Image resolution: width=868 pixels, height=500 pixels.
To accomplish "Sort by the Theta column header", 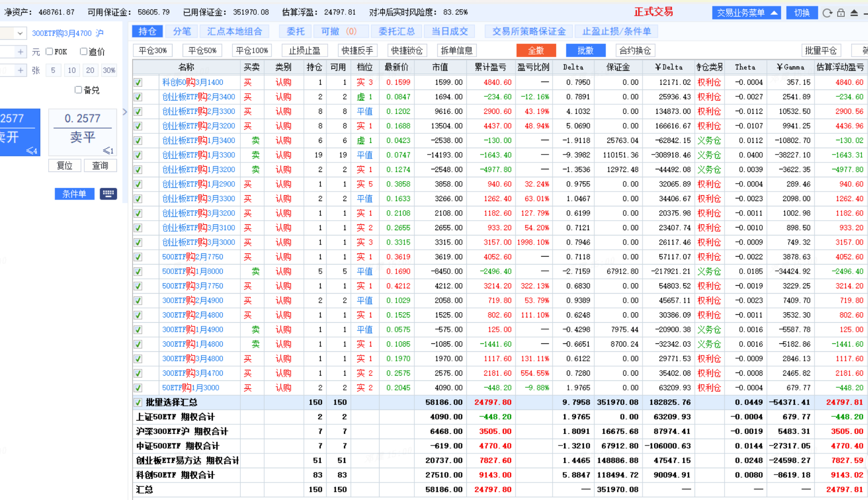I will pyautogui.click(x=745, y=67).
